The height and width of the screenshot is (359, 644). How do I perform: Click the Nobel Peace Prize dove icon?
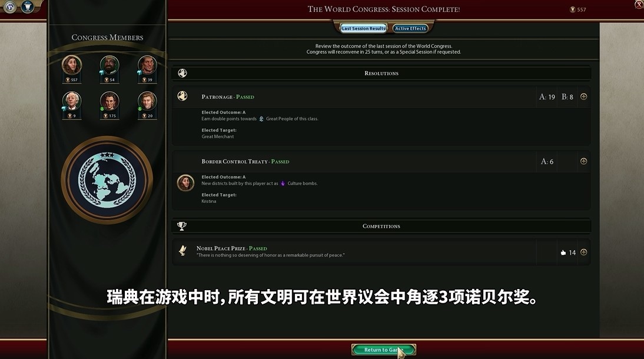182,250
